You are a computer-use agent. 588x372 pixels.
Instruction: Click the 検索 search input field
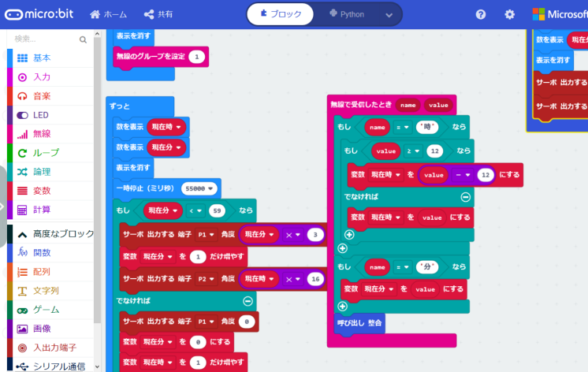tap(43, 39)
